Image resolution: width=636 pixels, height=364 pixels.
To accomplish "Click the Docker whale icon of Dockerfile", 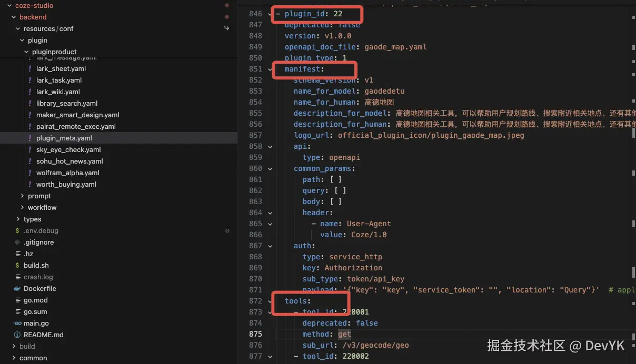I will pos(17,289).
